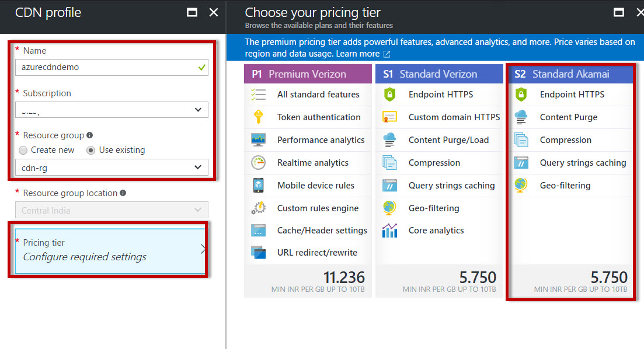Viewport: 644px width, 349px height.
Task: Select the S2 Standard Akamai tier header
Action: [570, 74]
